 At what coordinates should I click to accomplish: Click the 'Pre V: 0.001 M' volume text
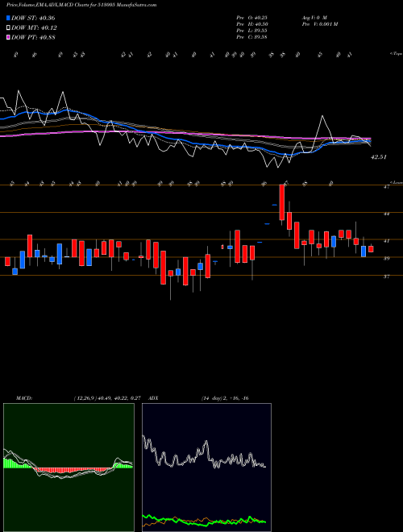tap(319, 24)
